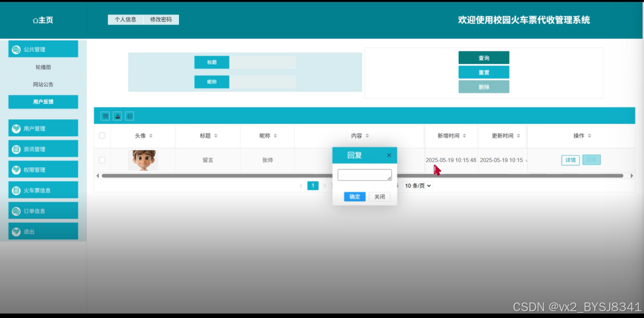Click the horizontal table scrollbar
Image resolution: width=644 pixels, height=318 pixels.
tap(362, 176)
